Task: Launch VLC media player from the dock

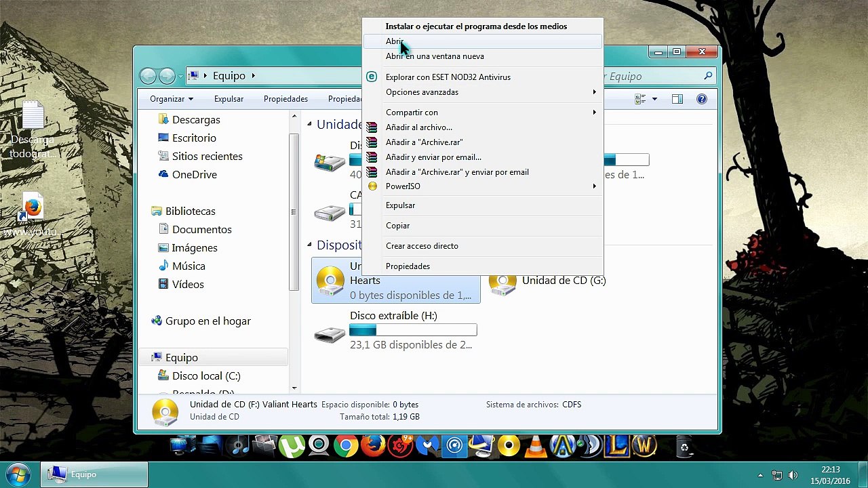Action: (536, 446)
